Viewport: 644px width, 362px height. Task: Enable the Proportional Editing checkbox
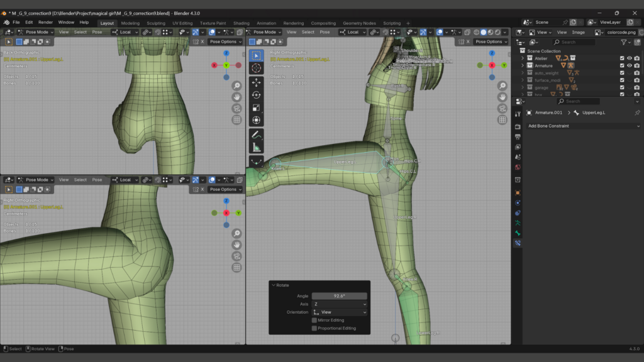pyautogui.click(x=314, y=328)
